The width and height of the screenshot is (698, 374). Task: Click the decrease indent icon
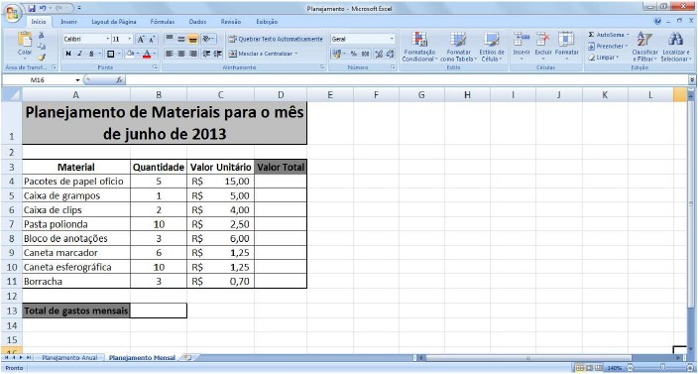pyautogui.click(x=207, y=54)
